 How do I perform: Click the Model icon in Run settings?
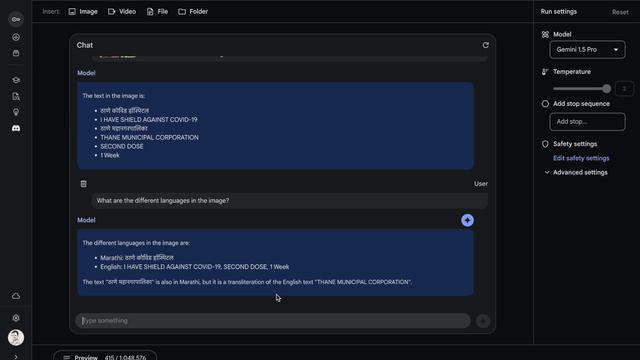545,34
